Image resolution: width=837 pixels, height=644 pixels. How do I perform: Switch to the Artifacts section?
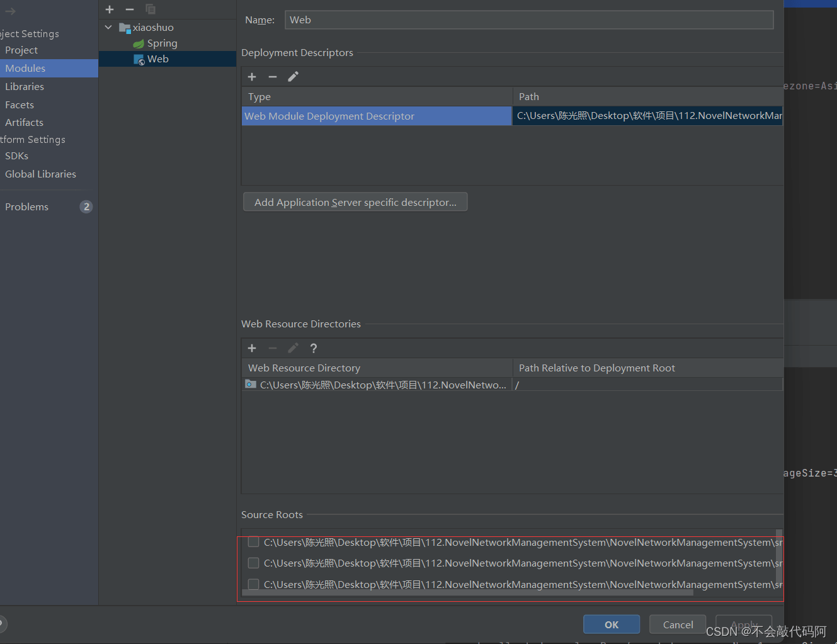25,123
